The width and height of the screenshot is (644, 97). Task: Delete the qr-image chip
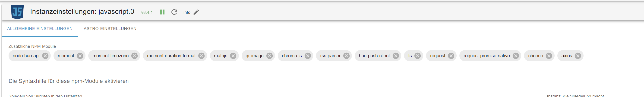coord(269,56)
